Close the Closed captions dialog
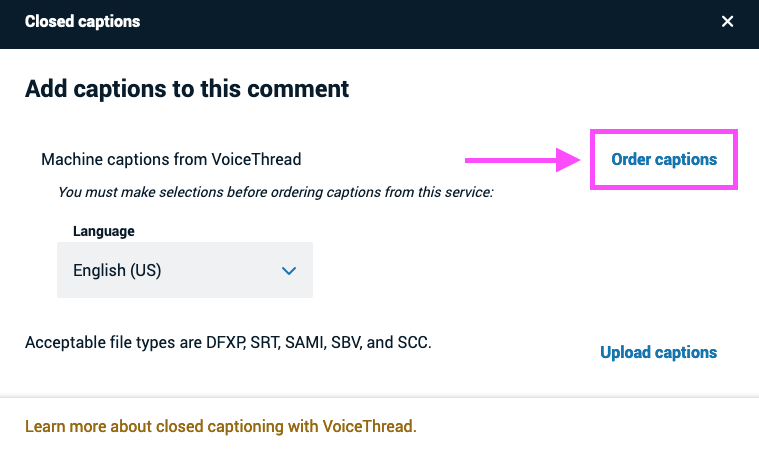 pyautogui.click(x=727, y=21)
